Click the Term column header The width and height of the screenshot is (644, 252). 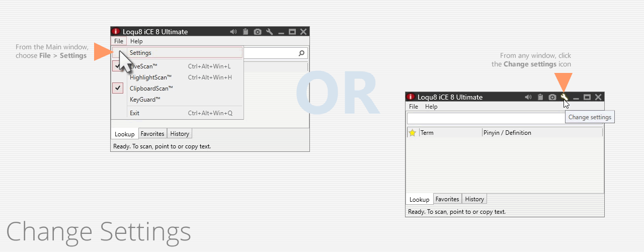click(450, 133)
